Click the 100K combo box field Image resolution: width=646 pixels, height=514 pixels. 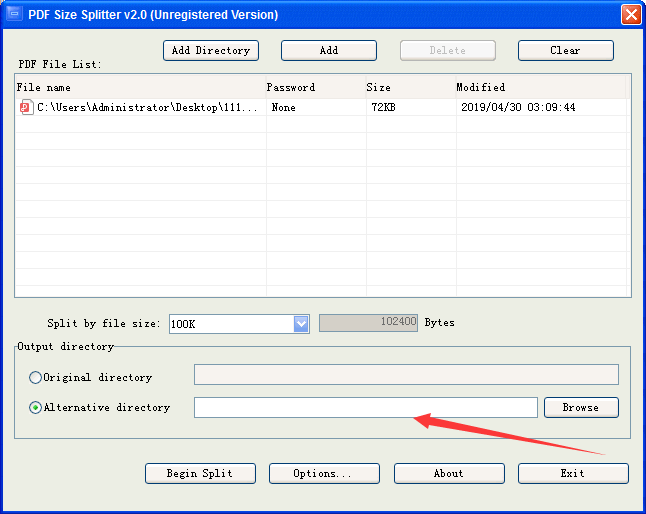239,324
